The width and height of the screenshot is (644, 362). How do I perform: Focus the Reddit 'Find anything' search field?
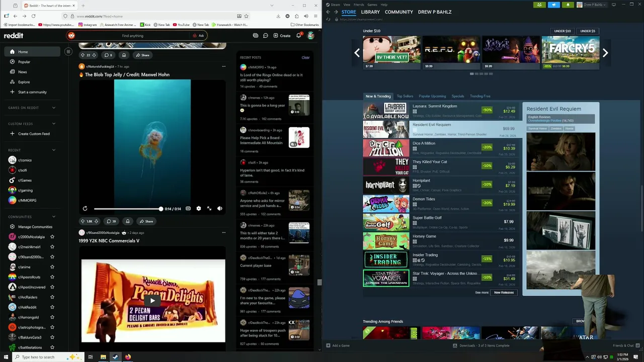click(x=133, y=36)
